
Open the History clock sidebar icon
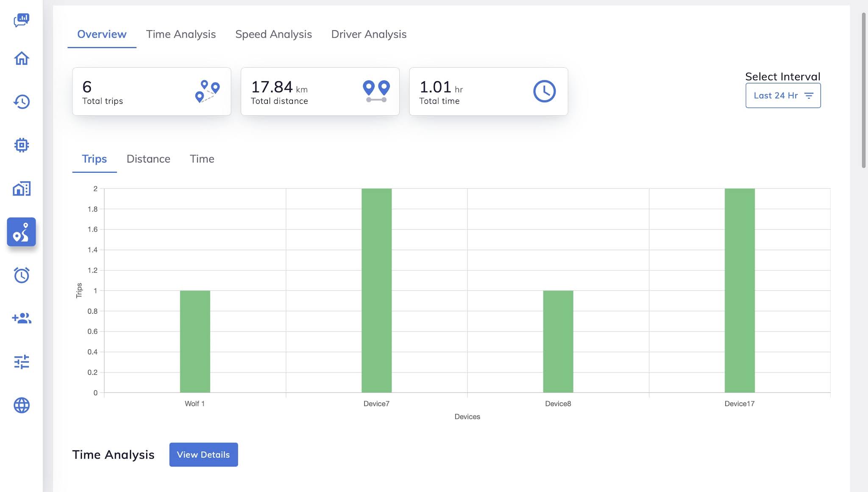[21, 102]
